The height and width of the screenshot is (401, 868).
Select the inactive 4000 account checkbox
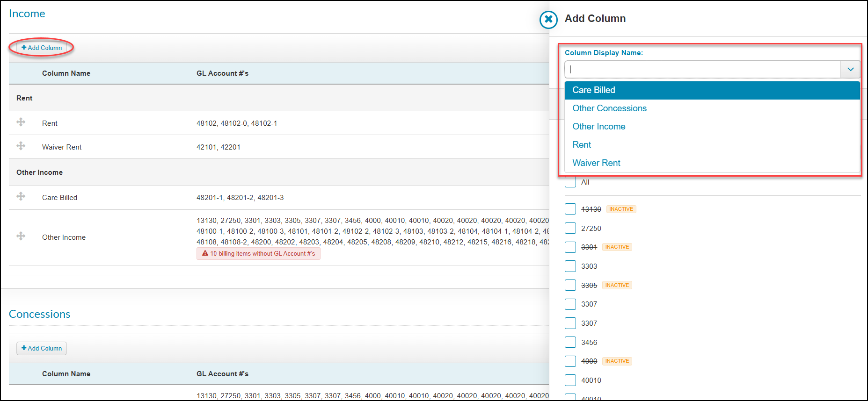[x=570, y=361]
